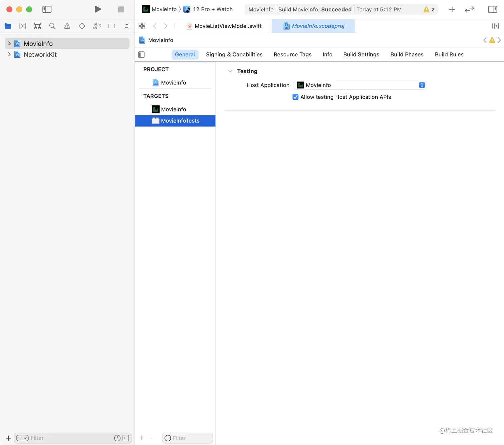Go forward in editor history
The width and height of the screenshot is (504, 445).
tap(166, 26)
